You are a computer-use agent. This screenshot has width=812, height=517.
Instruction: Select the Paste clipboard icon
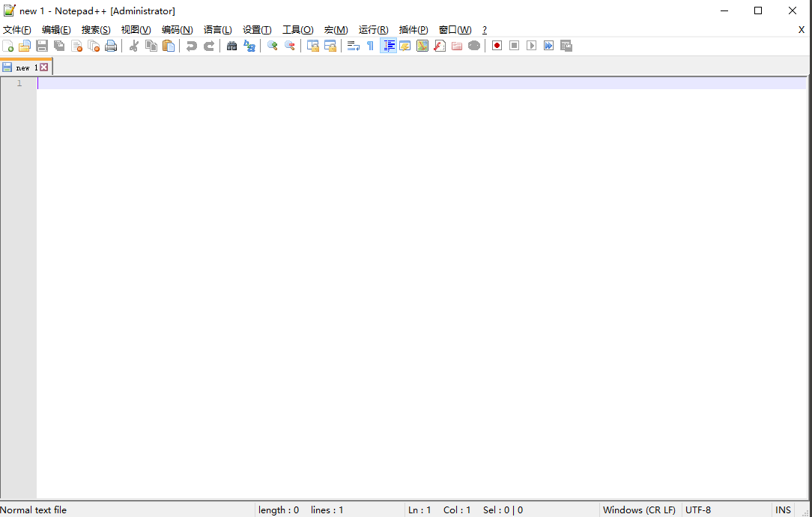point(169,46)
